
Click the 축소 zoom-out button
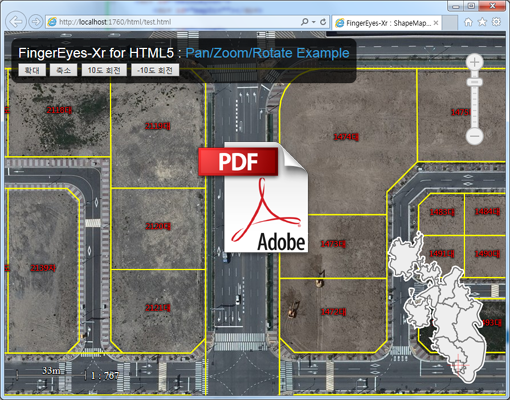63,70
